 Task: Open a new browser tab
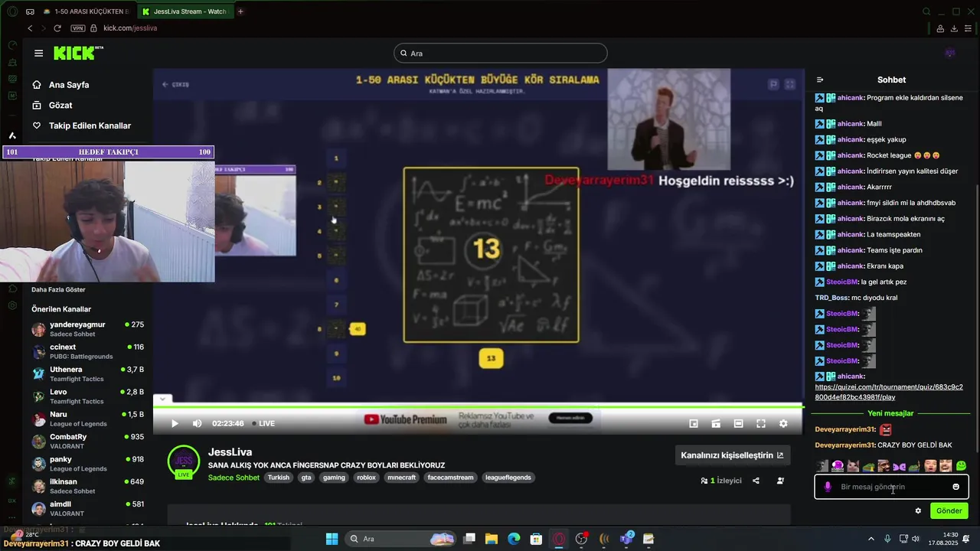coord(240,11)
